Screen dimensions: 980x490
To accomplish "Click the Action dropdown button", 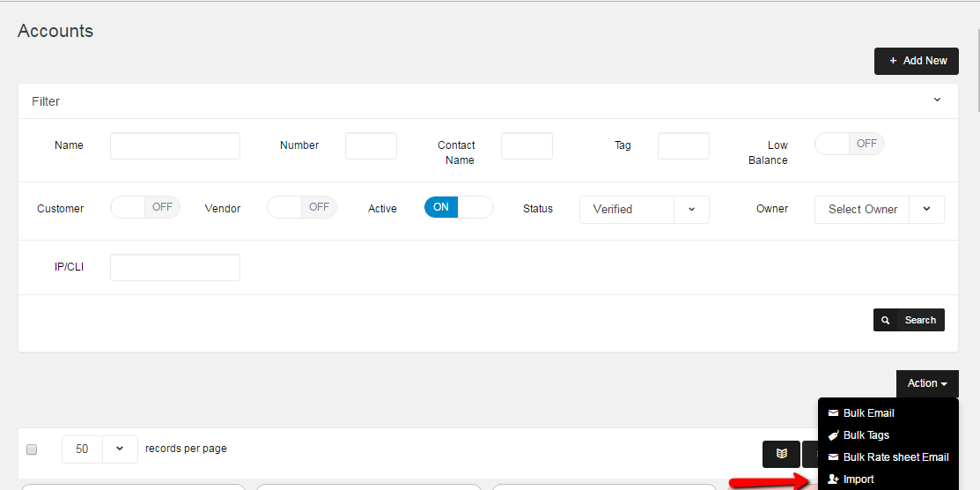I will tap(927, 383).
